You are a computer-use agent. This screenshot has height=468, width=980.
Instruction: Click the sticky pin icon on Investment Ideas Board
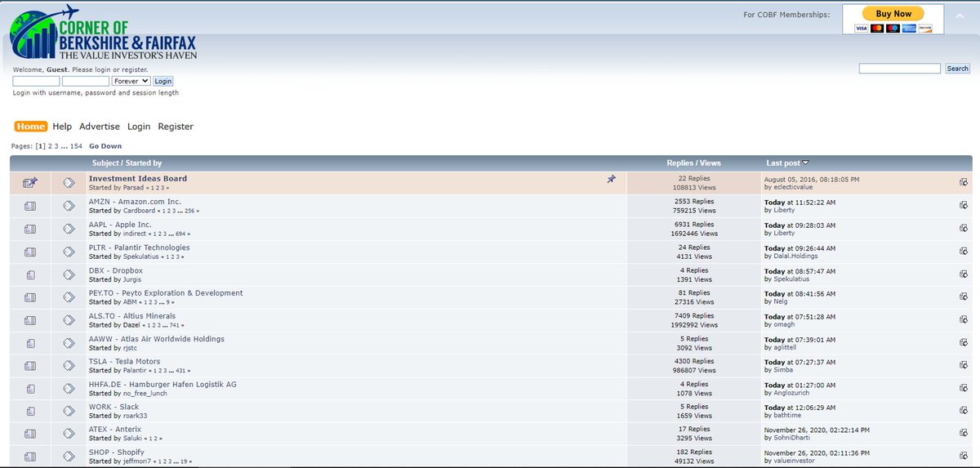coord(611,179)
